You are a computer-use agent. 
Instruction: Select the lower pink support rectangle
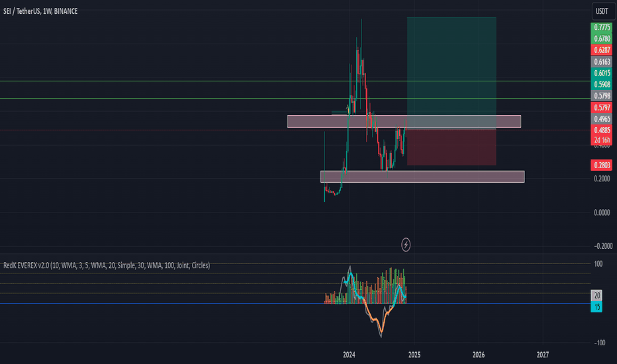pyautogui.click(x=422, y=177)
